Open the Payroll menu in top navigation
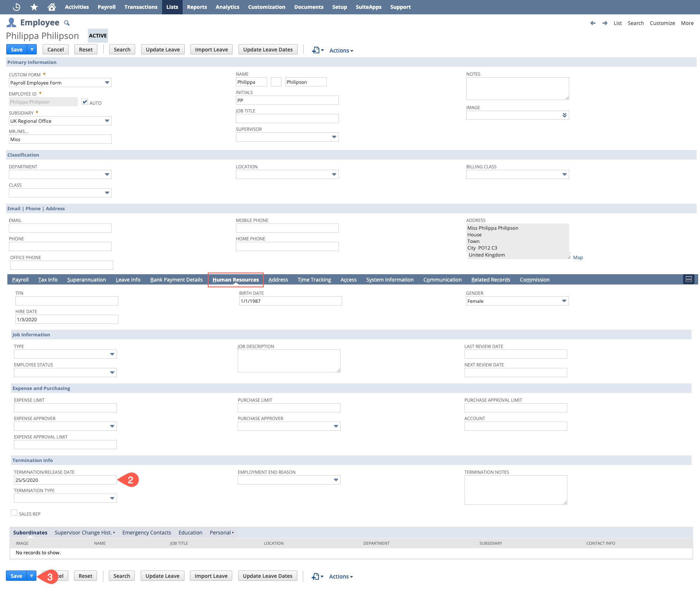 pyautogui.click(x=106, y=7)
